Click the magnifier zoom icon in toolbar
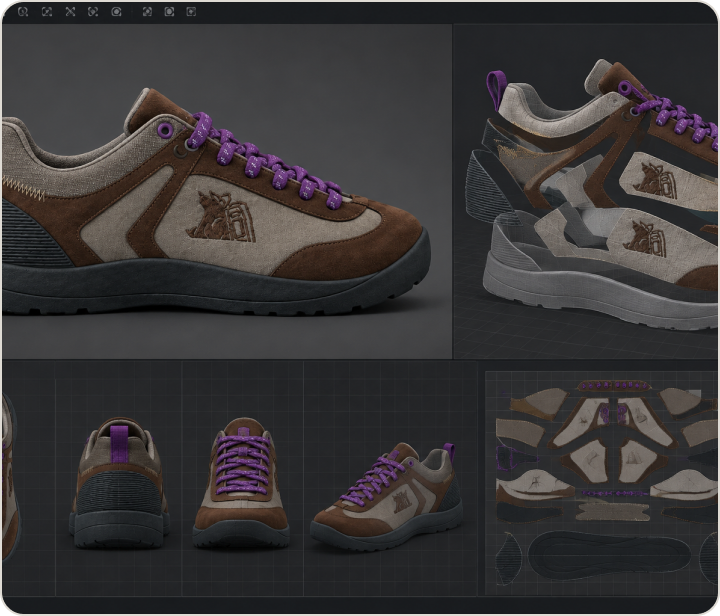 pyautogui.click(x=22, y=12)
